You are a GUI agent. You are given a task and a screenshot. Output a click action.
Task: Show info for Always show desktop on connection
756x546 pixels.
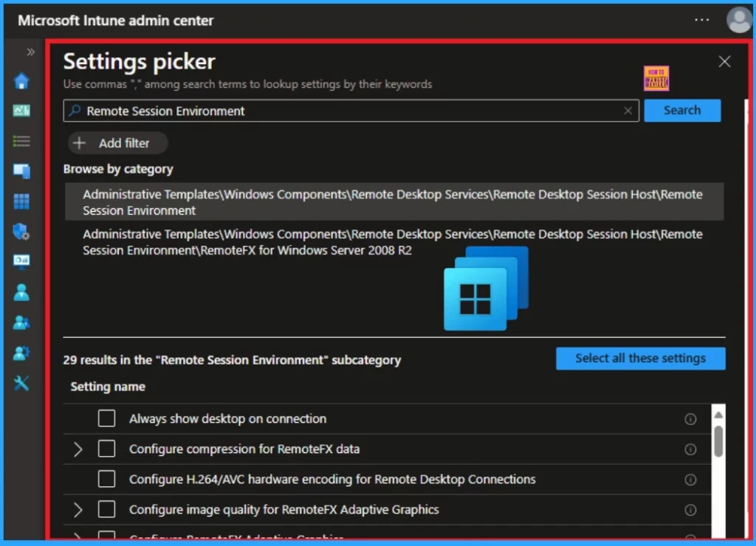click(690, 419)
